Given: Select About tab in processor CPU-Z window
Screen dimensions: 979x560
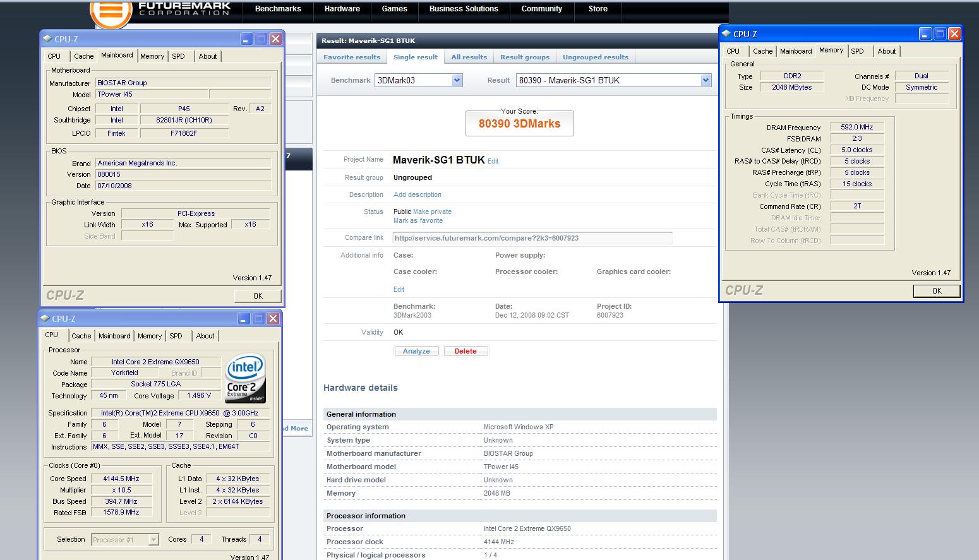Looking at the screenshot, I should click(x=205, y=336).
